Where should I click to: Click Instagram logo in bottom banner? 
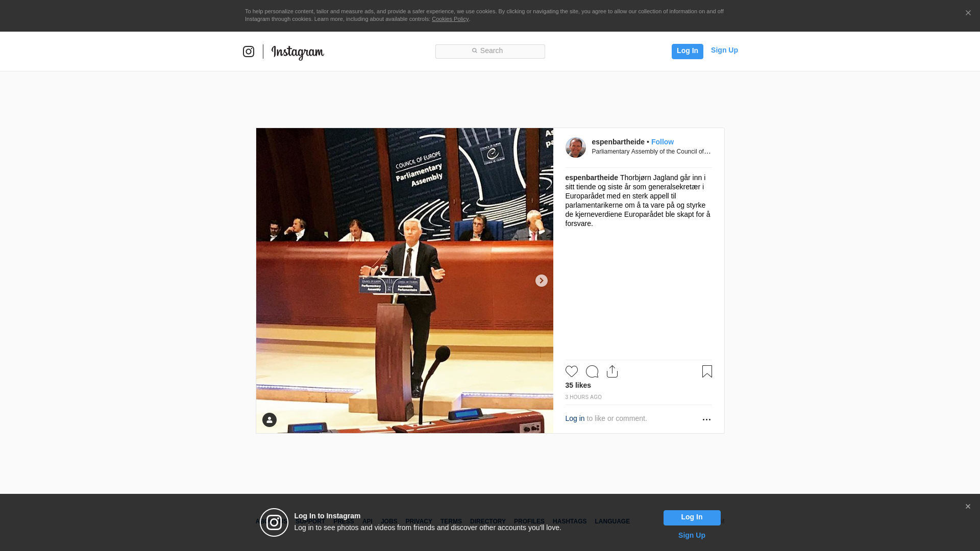click(x=274, y=522)
